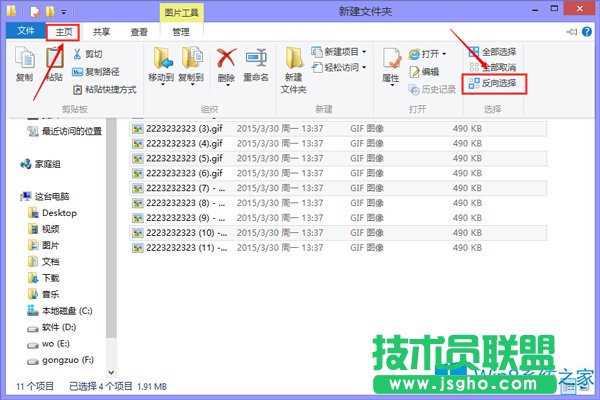Select file 2223232323 (8)

click(x=338, y=203)
